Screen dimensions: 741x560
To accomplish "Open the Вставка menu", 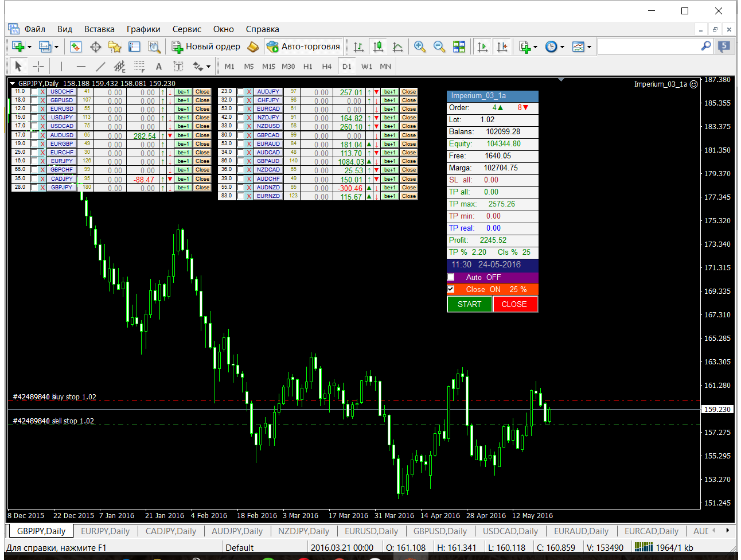I will coord(99,29).
